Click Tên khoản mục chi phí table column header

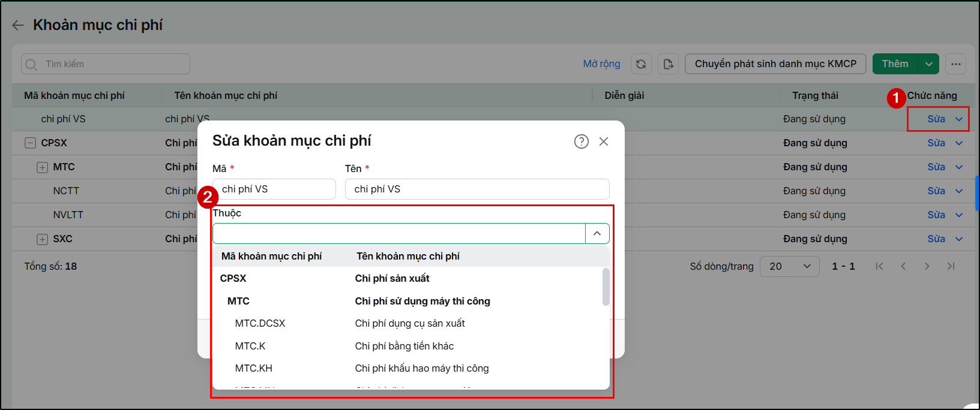(226, 95)
